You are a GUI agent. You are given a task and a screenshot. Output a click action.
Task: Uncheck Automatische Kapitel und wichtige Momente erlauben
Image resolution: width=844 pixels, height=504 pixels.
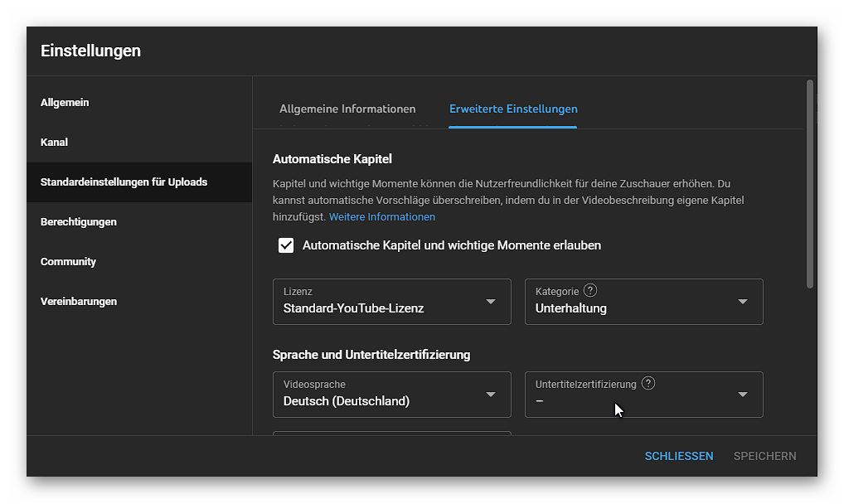286,245
